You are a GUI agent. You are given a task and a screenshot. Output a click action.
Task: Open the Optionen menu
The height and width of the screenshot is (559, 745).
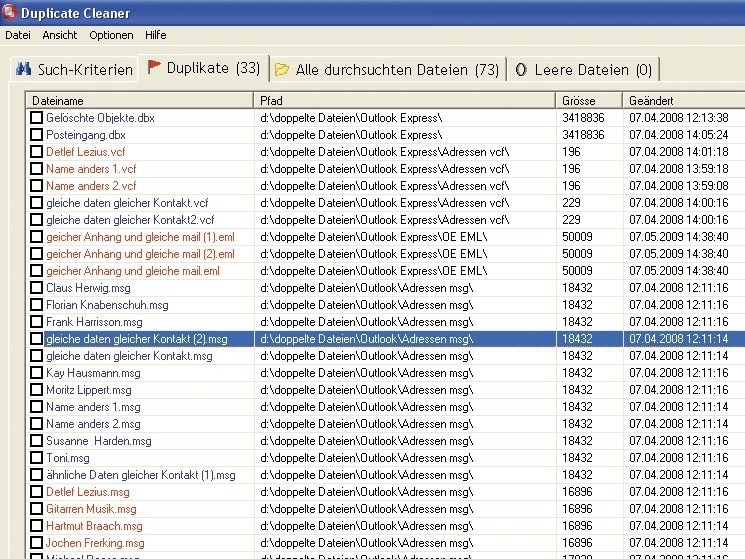pyautogui.click(x=111, y=35)
